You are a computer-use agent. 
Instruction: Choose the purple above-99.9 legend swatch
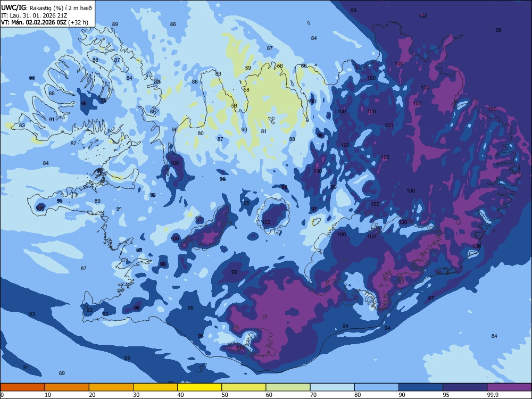click(509, 387)
